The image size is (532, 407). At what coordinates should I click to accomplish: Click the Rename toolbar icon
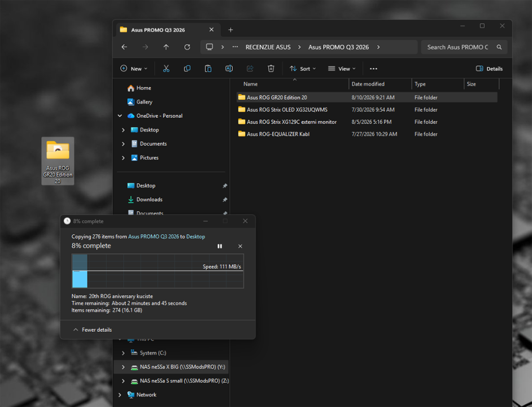[229, 69]
